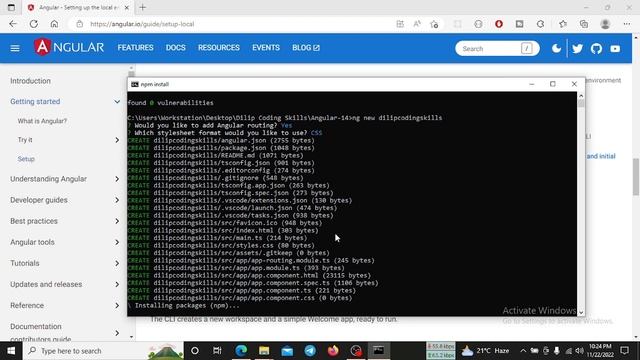Close the Angular browser tab
The width and height of the screenshot is (640, 360).
(127, 7)
